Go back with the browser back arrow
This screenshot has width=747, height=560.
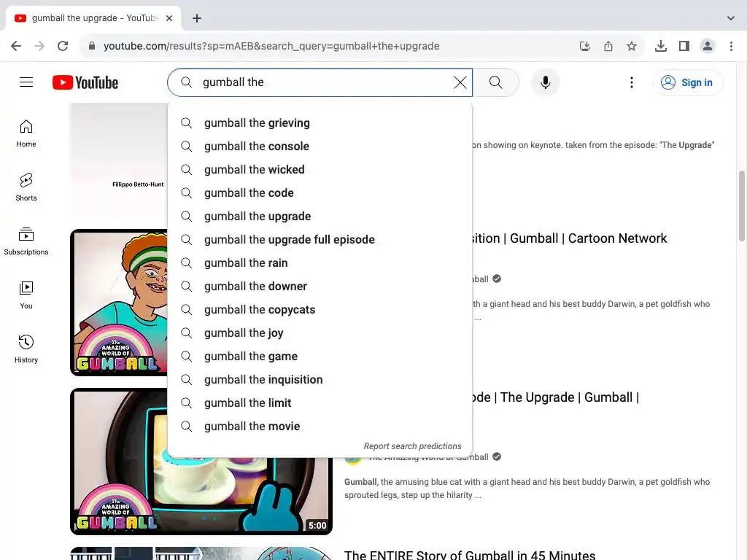pos(16,46)
